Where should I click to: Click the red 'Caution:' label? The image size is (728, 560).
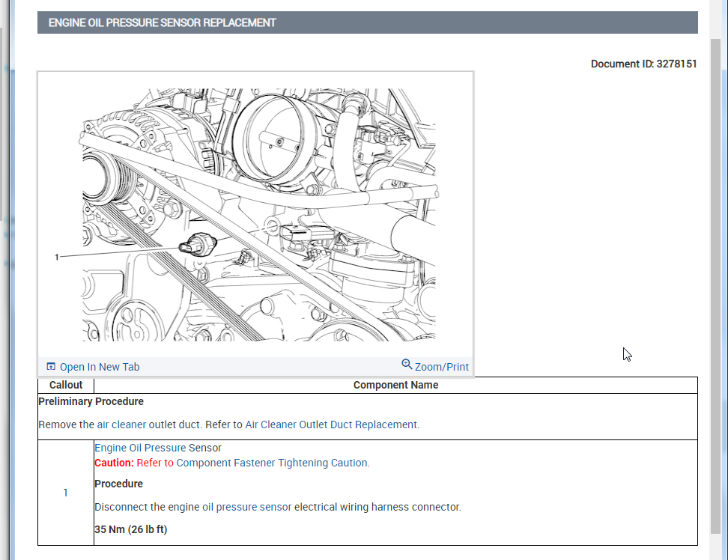[114, 463]
